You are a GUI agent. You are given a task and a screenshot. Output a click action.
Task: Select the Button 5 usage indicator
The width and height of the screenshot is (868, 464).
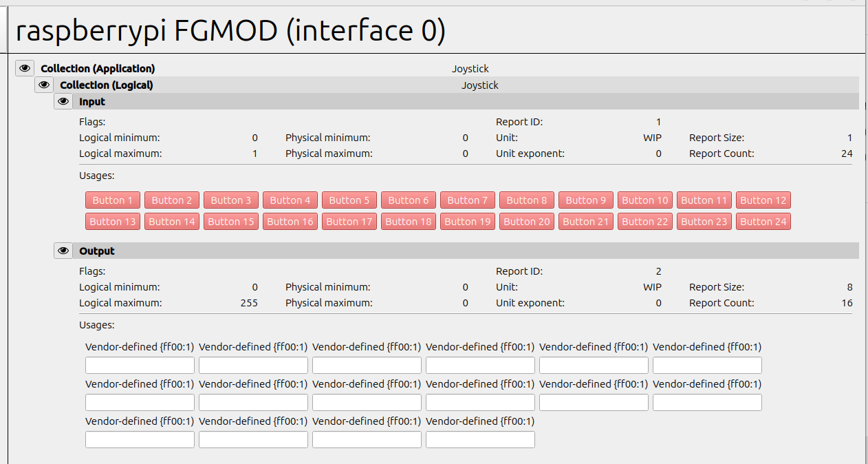pos(349,200)
